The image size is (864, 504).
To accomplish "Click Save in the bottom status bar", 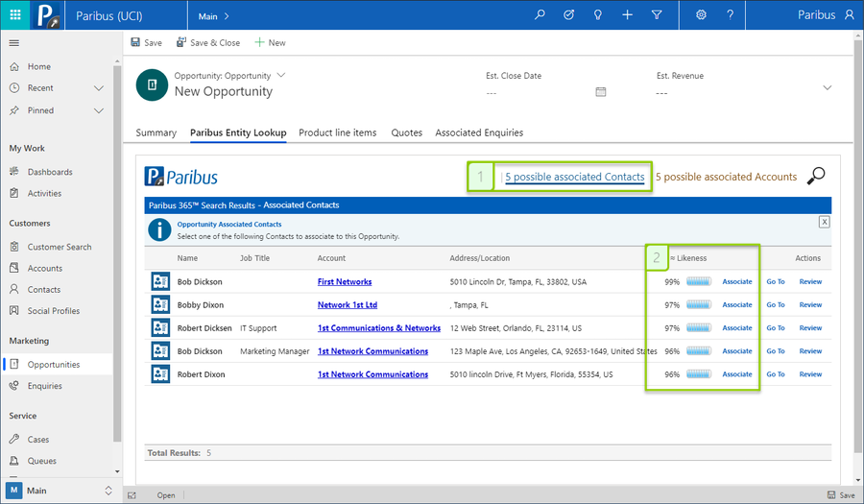I will (x=841, y=495).
